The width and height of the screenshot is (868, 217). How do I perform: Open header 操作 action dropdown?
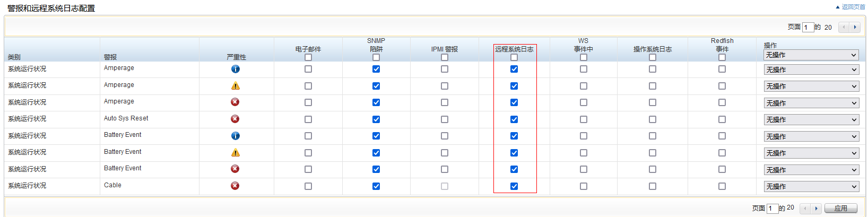[811, 55]
